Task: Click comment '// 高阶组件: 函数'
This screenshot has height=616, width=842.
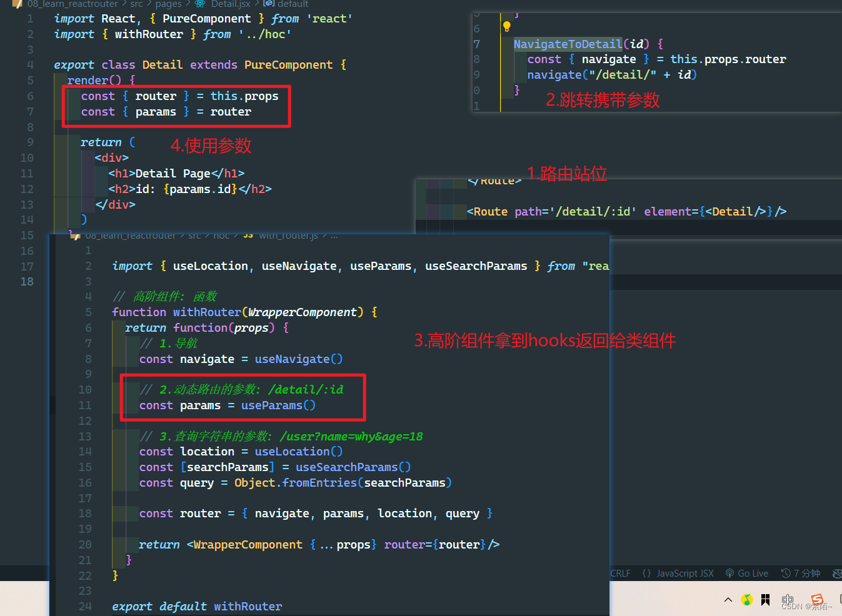Action: [164, 297]
